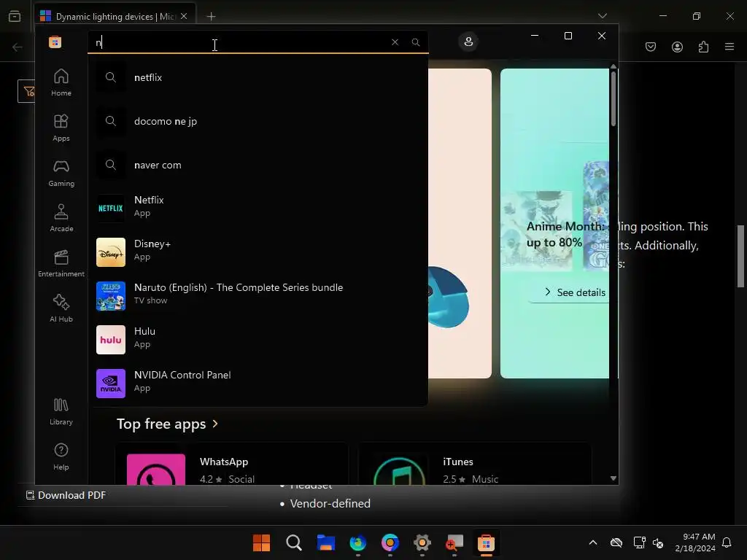Open Hulu App result
This screenshot has height=560, width=747.
pos(258,340)
